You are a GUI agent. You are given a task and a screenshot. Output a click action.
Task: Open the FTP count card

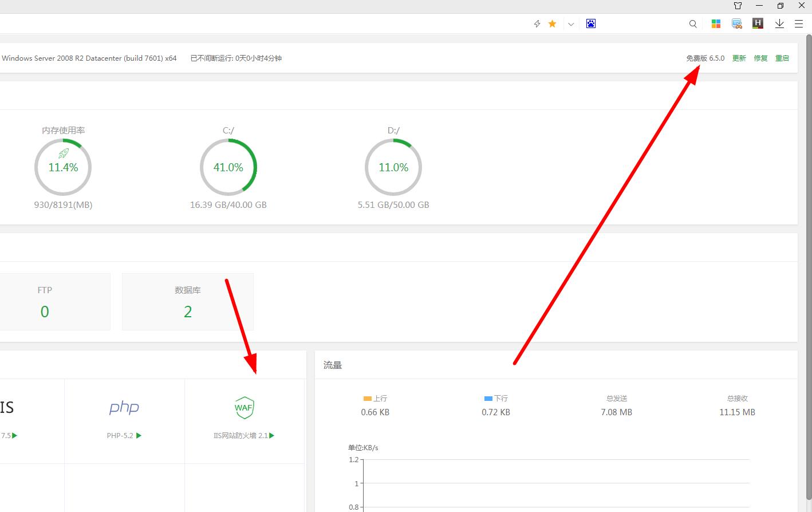pyautogui.click(x=45, y=301)
